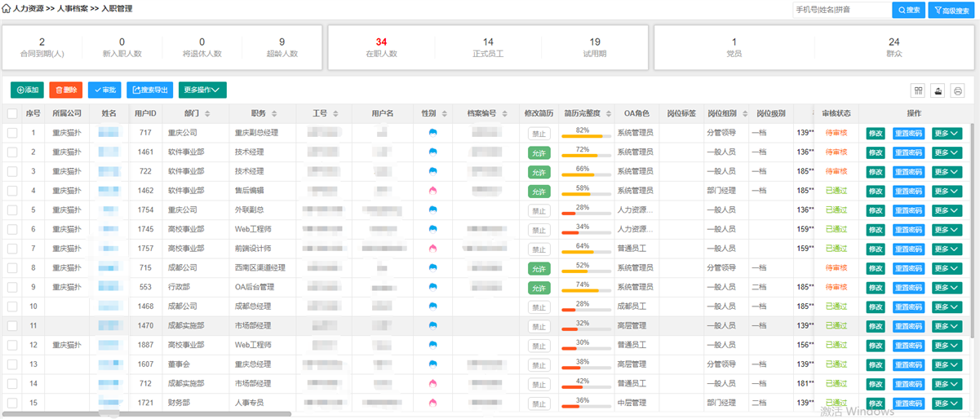Open the column filter grid icon
980x419 pixels.
pyautogui.click(x=918, y=90)
